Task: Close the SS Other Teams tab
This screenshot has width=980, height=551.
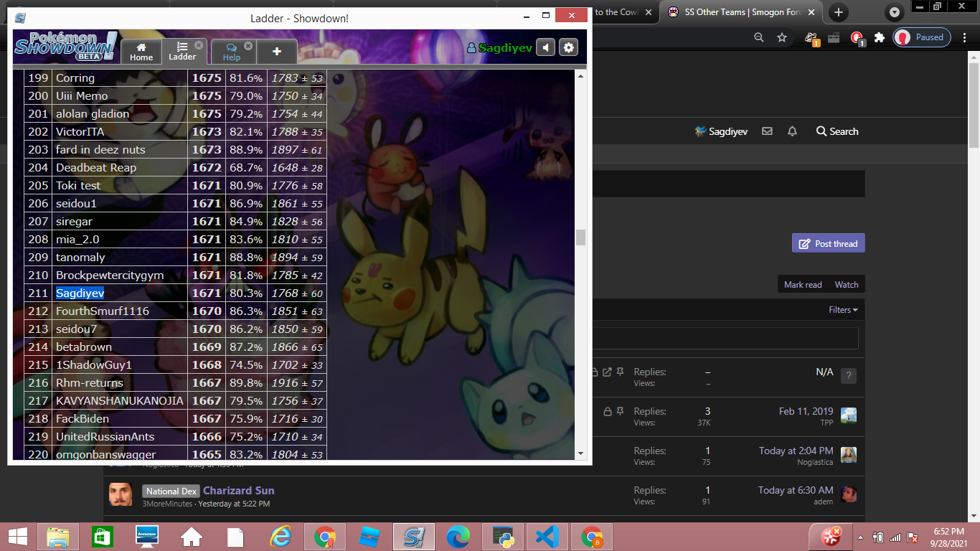Action: tap(813, 12)
